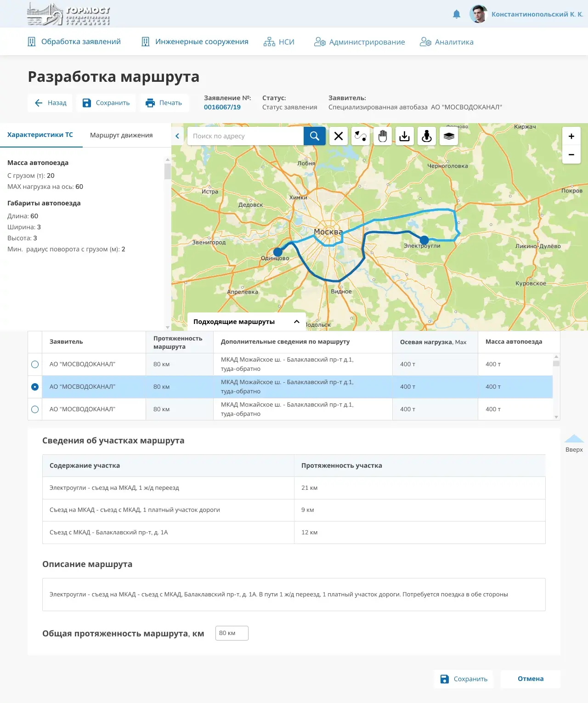
Task: Go back with Назад button
Action: coord(50,103)
